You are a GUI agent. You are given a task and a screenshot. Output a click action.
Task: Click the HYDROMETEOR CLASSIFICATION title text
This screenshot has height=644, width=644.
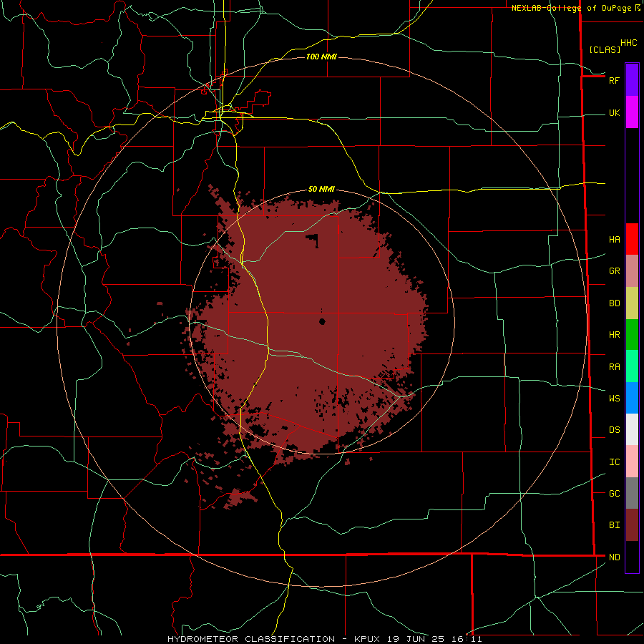click(251, 639)
